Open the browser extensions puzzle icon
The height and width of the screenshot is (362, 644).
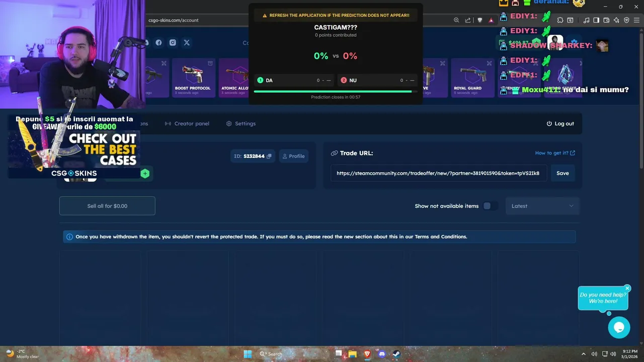[x=560, y=20]
